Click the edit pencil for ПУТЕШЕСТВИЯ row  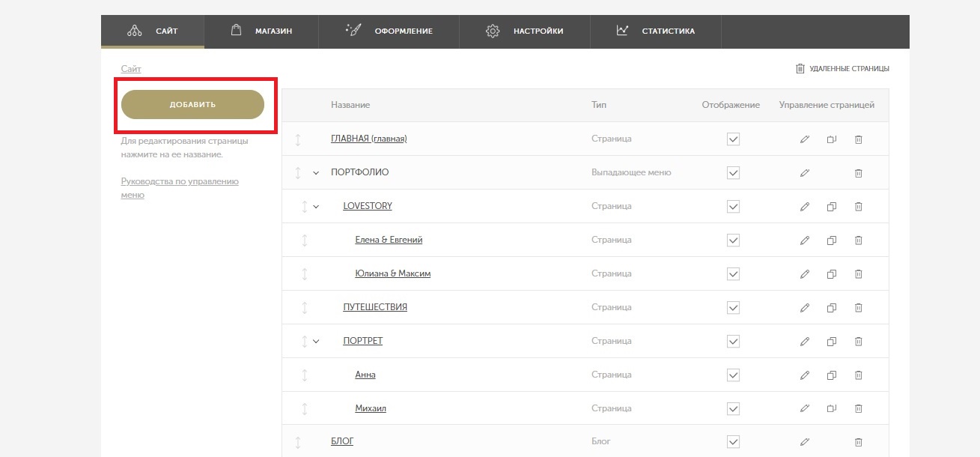[805, 308]
